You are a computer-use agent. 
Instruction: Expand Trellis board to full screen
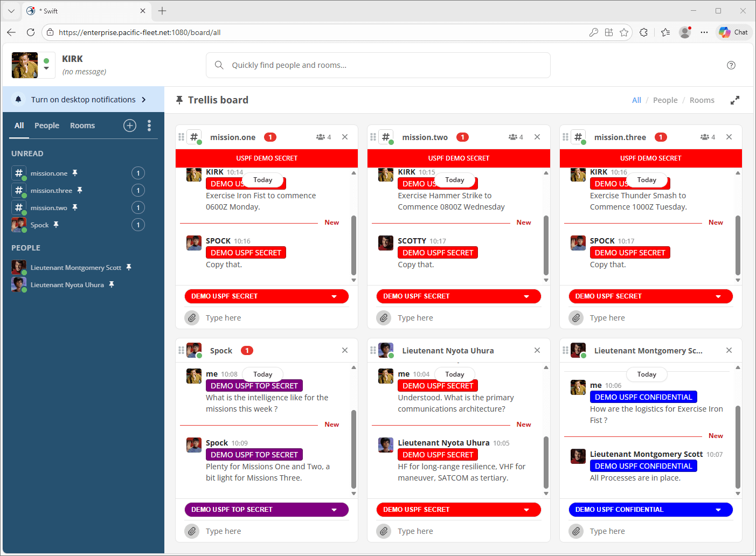(x=734, y=100)
